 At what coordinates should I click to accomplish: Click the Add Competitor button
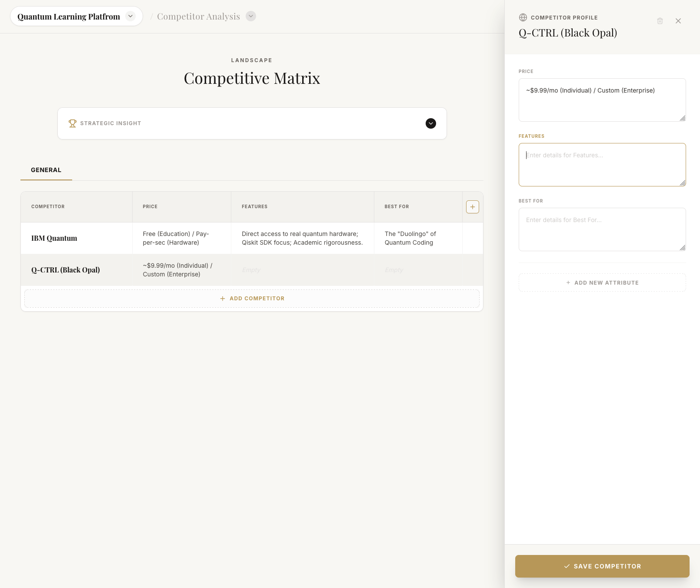pos(252,299)
